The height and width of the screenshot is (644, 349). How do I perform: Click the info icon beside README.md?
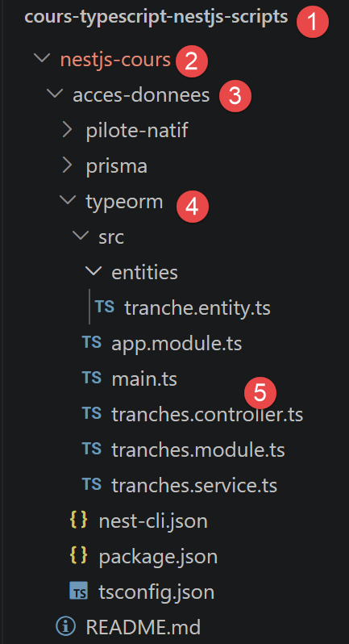tap(65, 627)
